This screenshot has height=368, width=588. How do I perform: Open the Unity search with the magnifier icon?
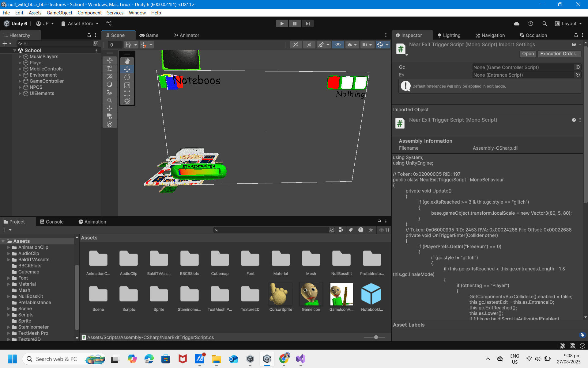545,23
